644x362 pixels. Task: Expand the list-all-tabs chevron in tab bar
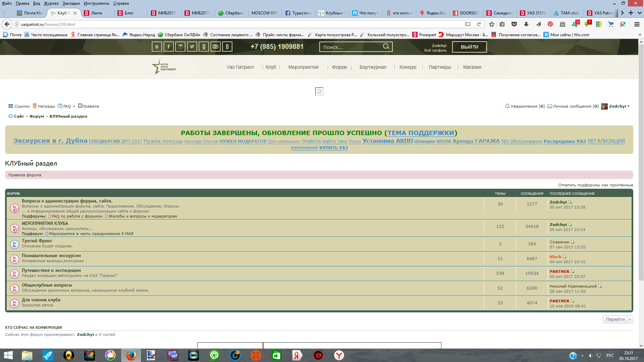click(x=640, y=13)
